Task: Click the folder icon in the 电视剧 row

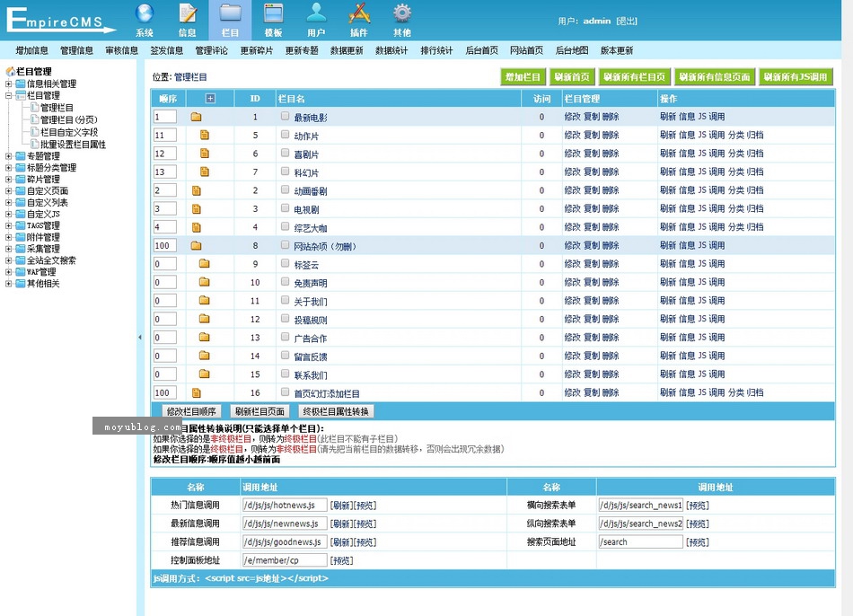Action: (197, 209)
